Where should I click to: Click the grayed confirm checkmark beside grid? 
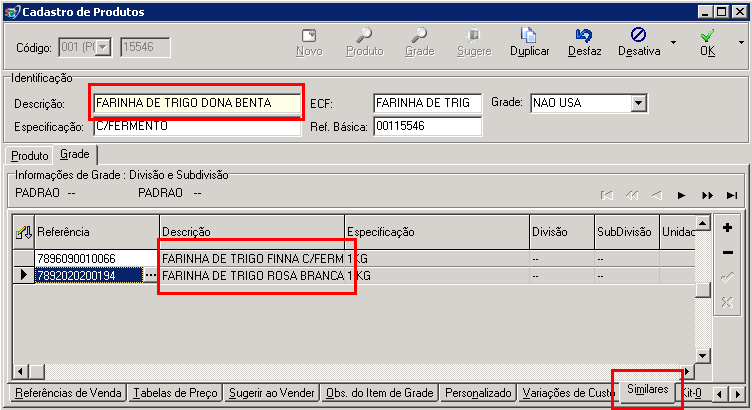click(x=727, y=277)
